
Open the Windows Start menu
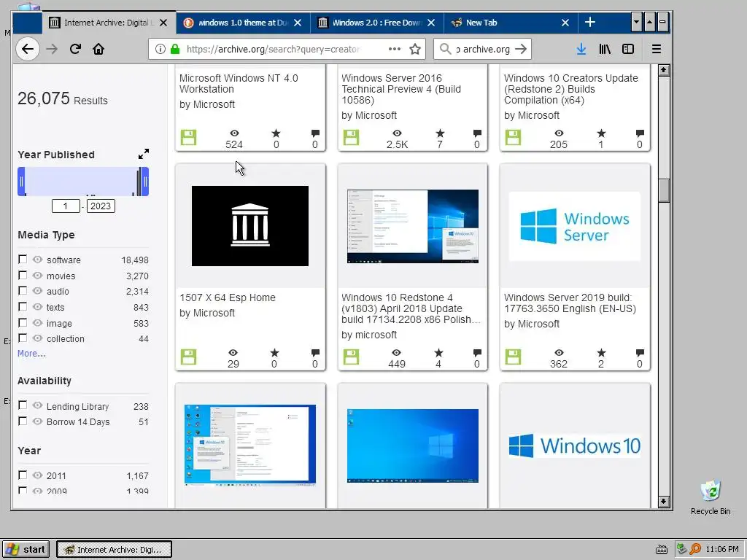(26, 549)
